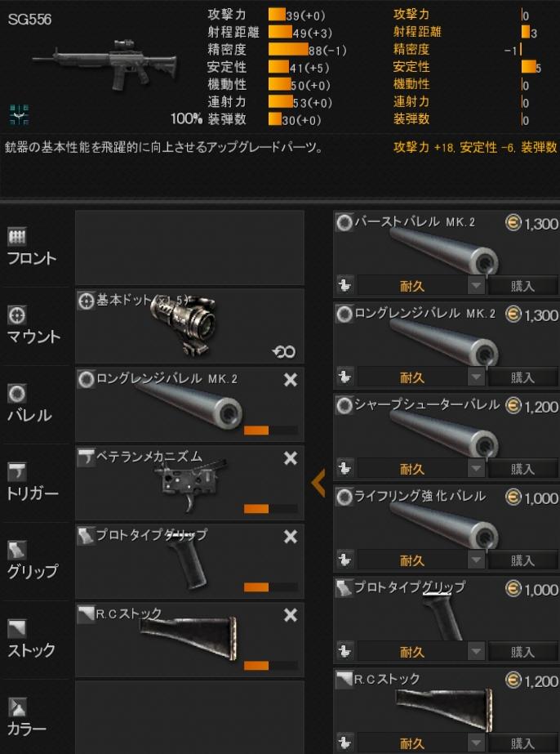560x754 pixels.
Task: Remove equipped ロングレンジバレル MK.2 with X
Action: 291,381
